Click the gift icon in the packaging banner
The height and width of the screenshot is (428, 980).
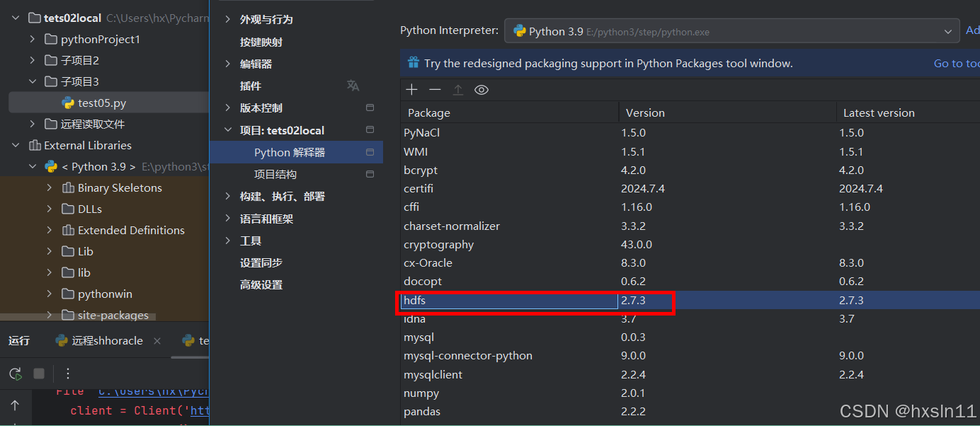pyautogui.click(x=413, y=62)
